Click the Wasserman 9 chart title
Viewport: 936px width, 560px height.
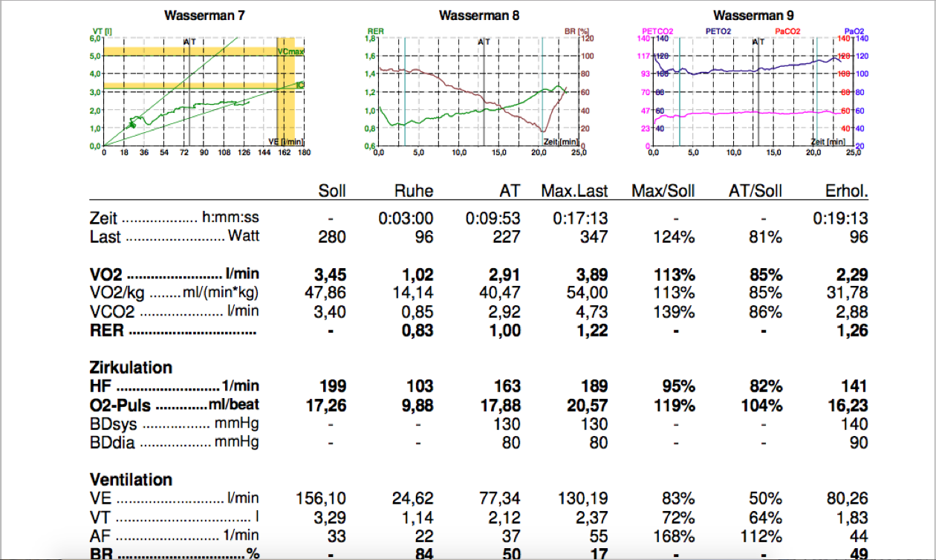[754, 16]
